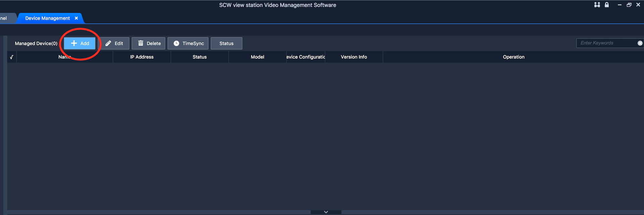Click the Status button in toolbar
The height and width of the screenshot is (215, 644).
(226, 43)
